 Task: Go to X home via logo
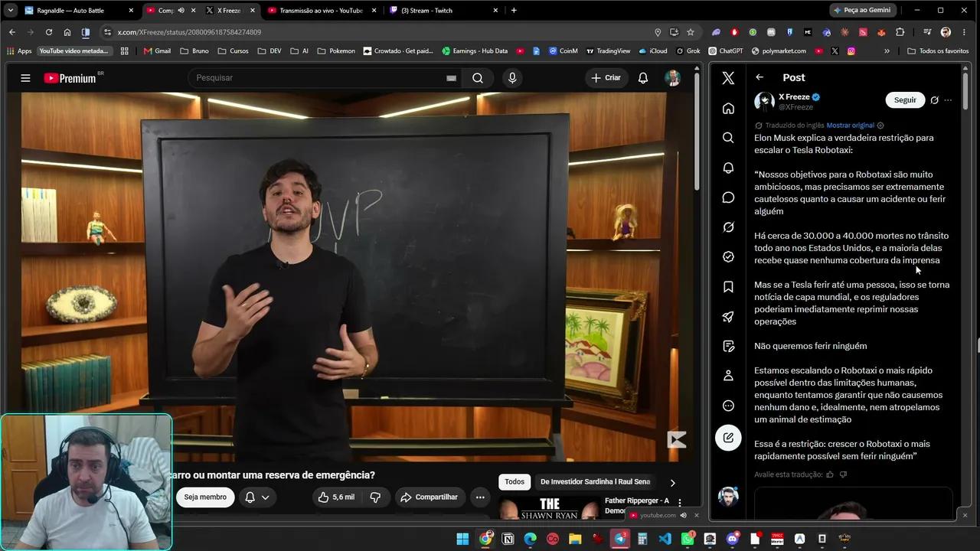[728, 78]
